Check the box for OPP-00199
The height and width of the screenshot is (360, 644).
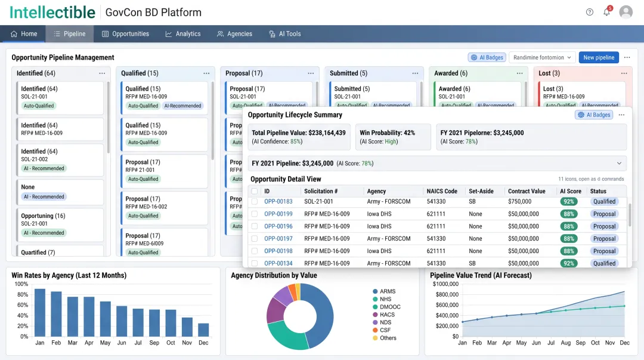(255, 214)
